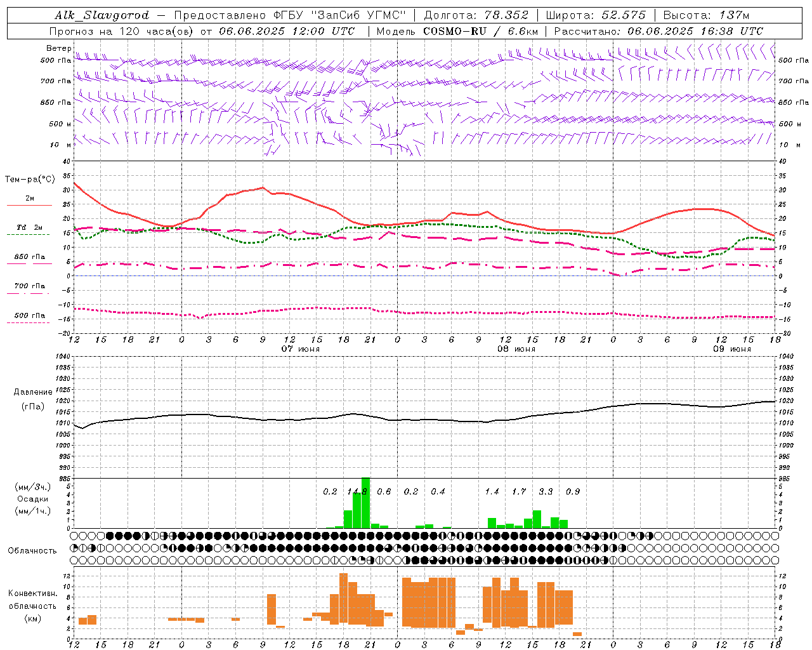Click the 0.4 precipitation total value
This screenshot has width=812, height=650.
click(x=438, y=491)
